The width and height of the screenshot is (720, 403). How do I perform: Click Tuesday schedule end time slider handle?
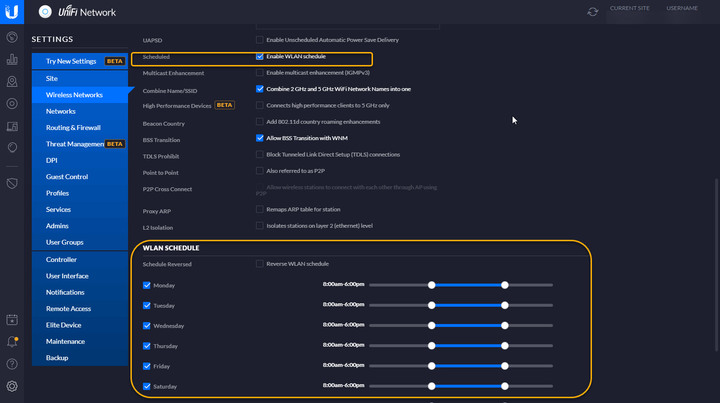(505, 305)
